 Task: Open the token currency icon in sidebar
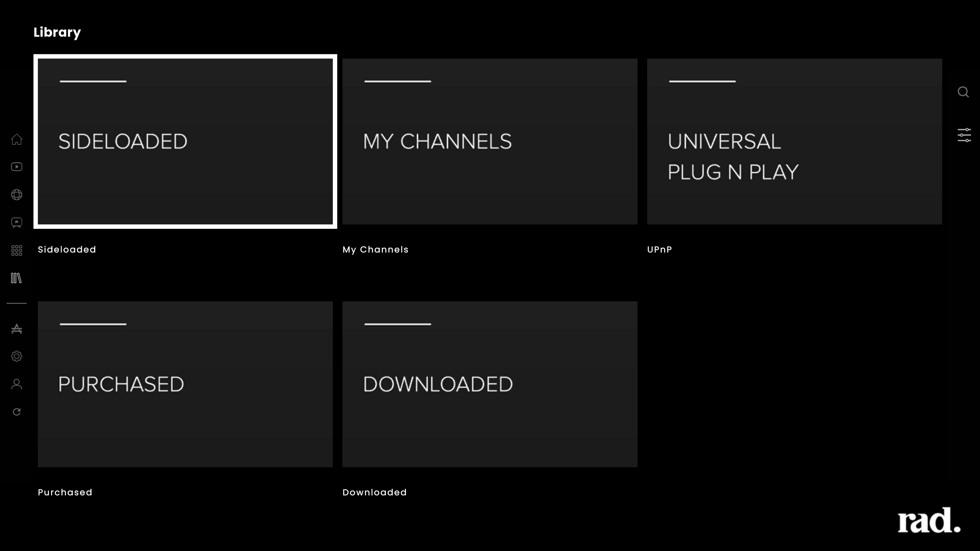point(16,329)
